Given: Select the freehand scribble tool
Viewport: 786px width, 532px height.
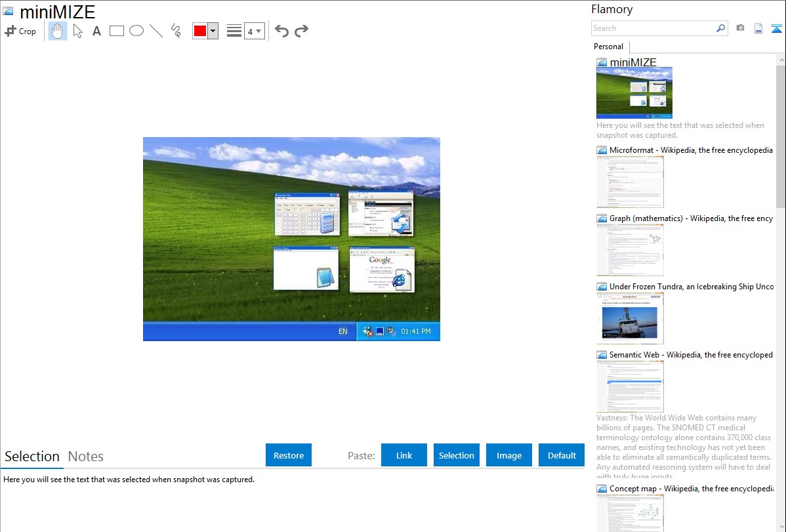Looking at the screenshot, I should tap(176, 31).
